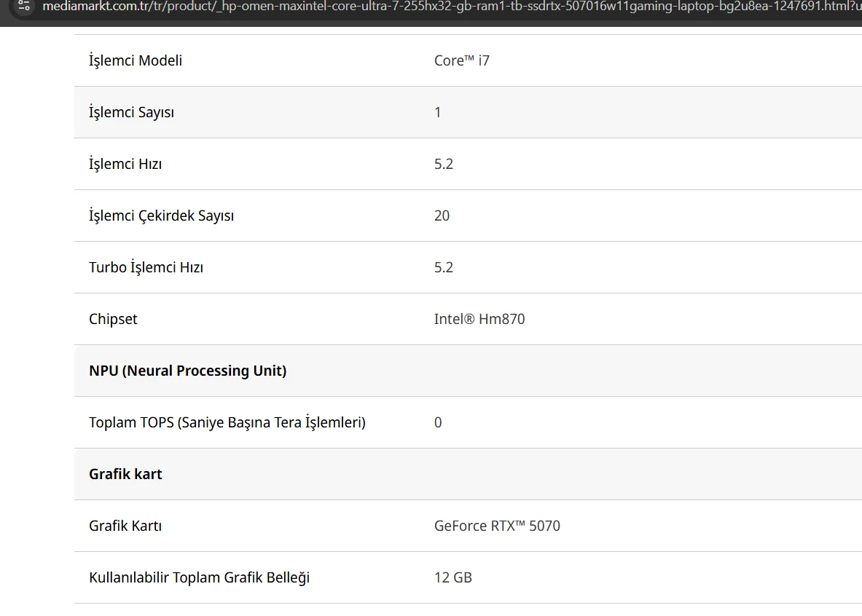Select value 5.2 in Turbo İşlemci Hızı row
Screen dimensions: 862x616
pyautogui.click(x=444, y=267)
